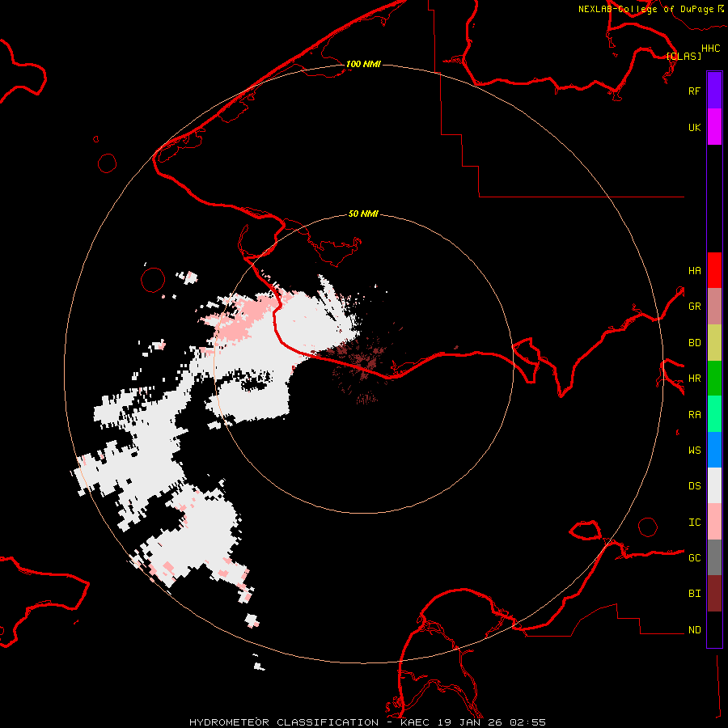This screenshot has height=728, width=728.
Task: Click the BD yellow legend swatch
Action: tap(714, 343)
